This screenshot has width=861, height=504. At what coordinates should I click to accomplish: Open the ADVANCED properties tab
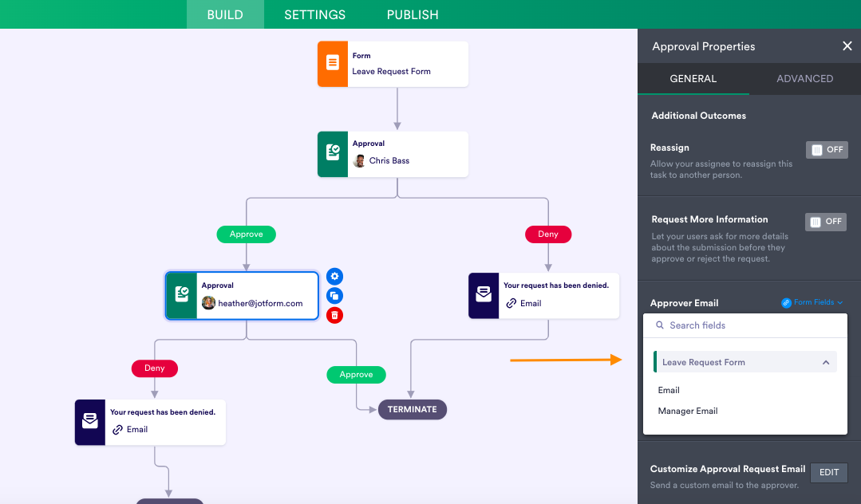804,79
